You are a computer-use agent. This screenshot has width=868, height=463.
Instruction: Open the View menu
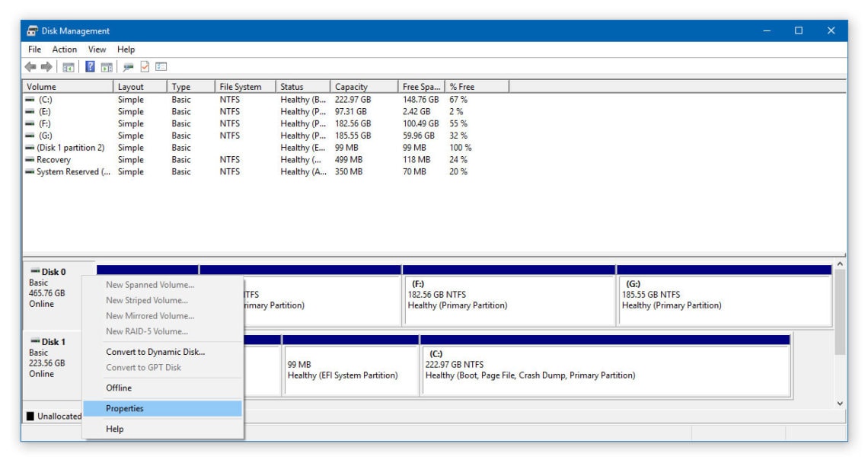pyautogui.click(x=97, y=49)
